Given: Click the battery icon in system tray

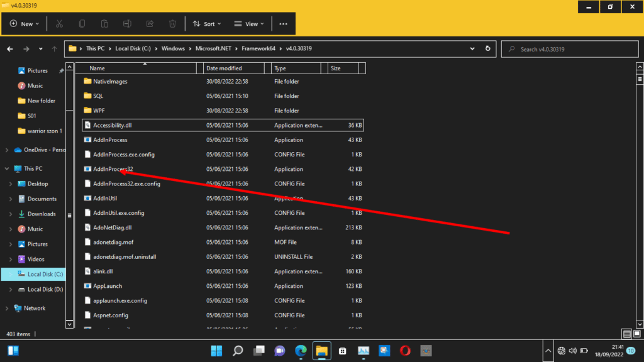Looking at the screenshot, I should (x=584, y=351).
